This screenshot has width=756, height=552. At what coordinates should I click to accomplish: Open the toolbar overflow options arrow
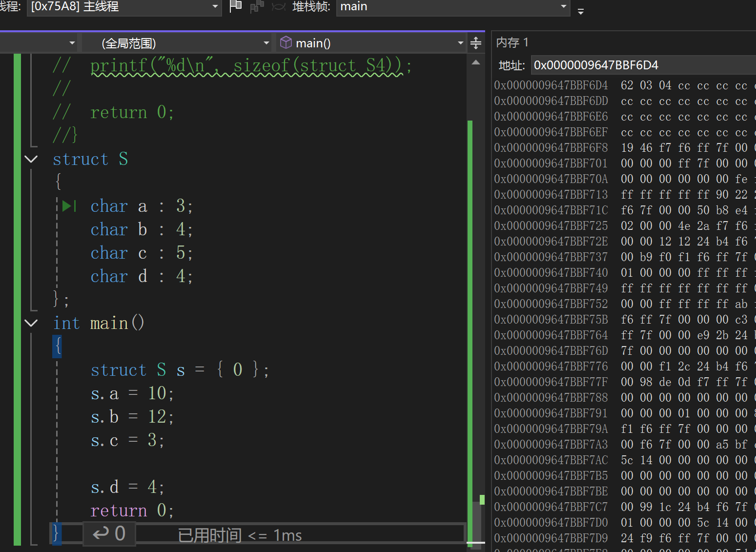point(581,11)
